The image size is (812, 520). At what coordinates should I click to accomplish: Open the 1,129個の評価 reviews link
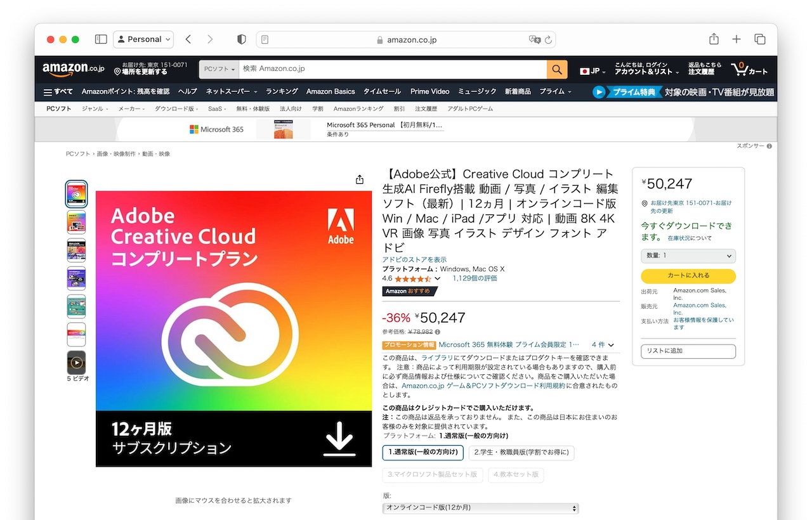point(475,278)
